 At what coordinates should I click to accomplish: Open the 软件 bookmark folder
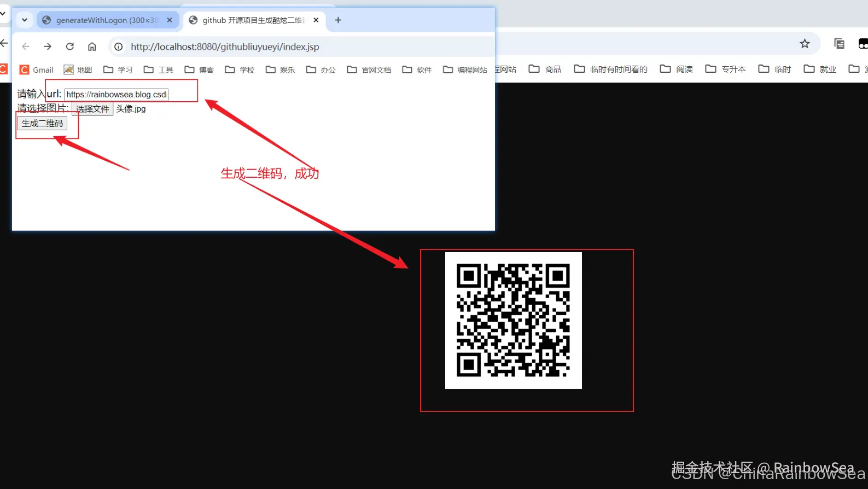[417, 69]
